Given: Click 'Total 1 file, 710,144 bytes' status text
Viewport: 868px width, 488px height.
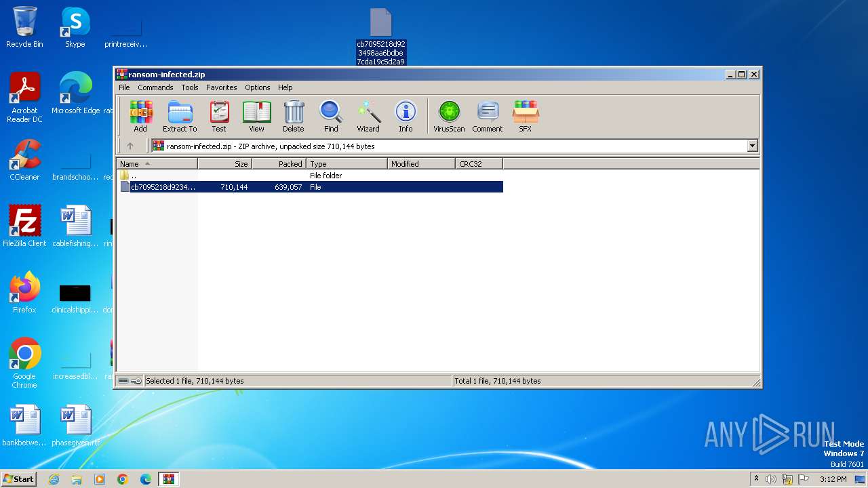Looking at the screenshot, I should [498, 381].
